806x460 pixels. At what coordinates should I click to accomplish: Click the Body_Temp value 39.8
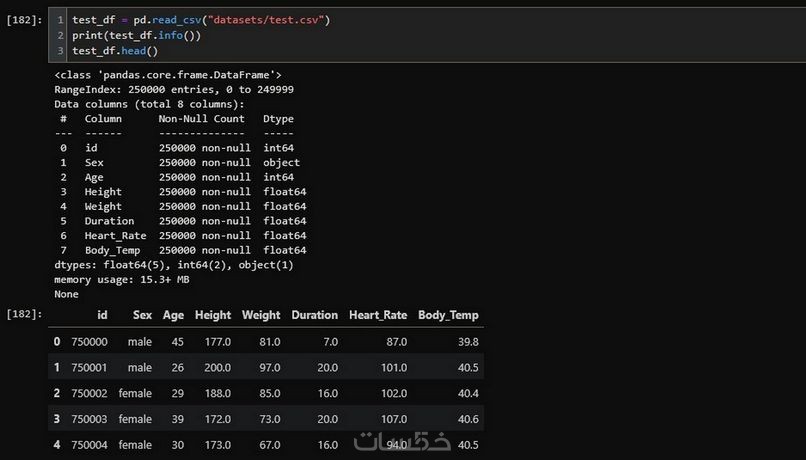(466, 341)
